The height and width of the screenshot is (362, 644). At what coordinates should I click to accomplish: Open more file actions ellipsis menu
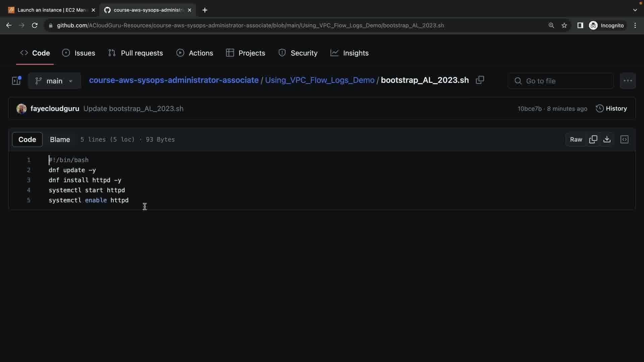628,81
